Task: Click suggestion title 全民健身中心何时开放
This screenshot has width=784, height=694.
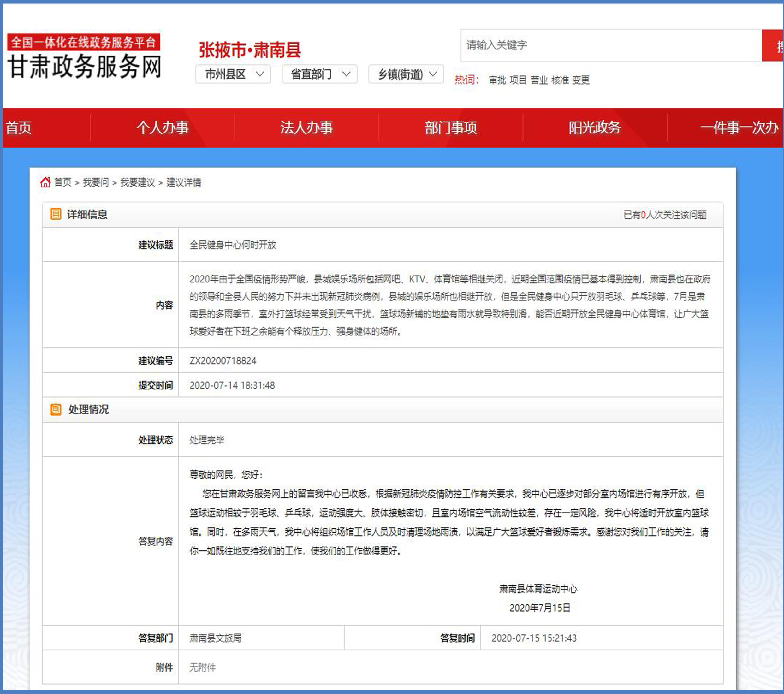Action: coord(233,245)
